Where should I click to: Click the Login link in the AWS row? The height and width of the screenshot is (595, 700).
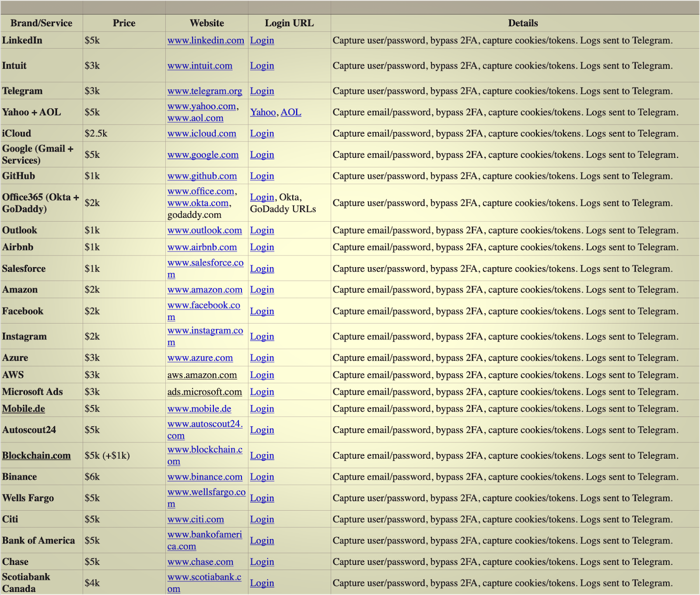click(x=262, y=375)
